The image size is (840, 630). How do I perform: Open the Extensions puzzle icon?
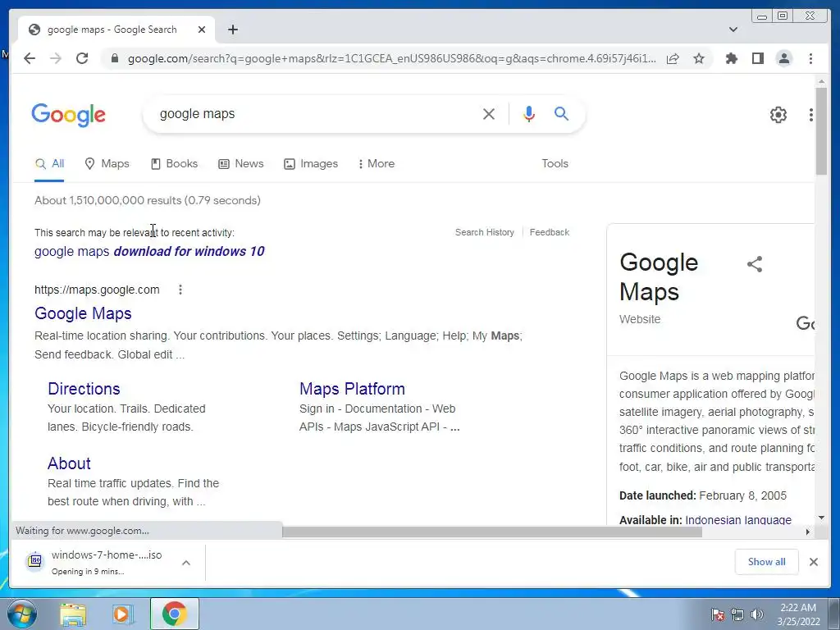(x=731, y=58)
